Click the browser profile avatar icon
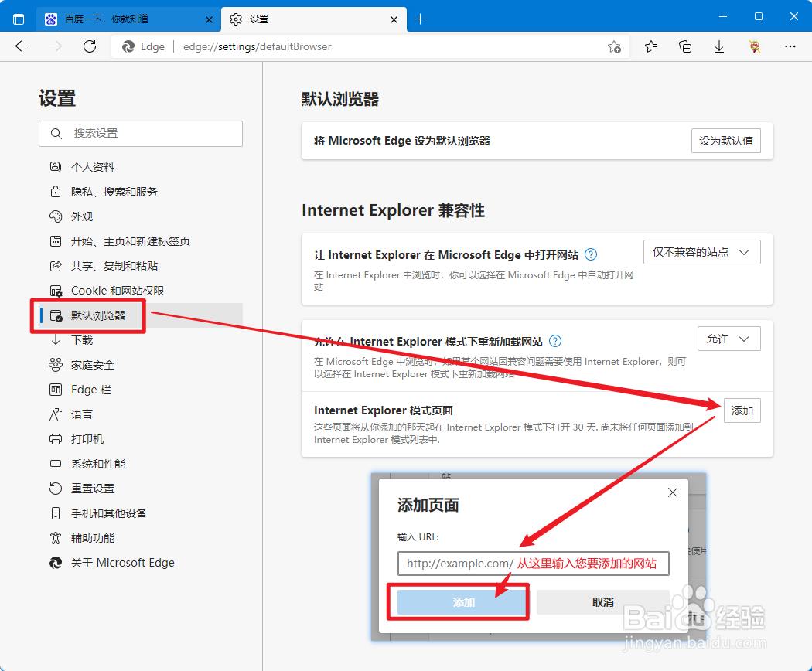The height and width of the screenshot is (671, 812). [x=754, y=46]
